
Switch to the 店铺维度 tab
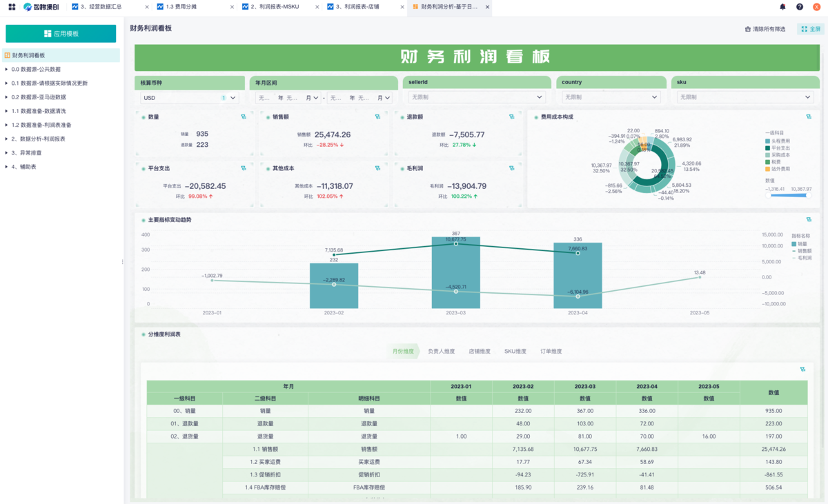[480, 352]
